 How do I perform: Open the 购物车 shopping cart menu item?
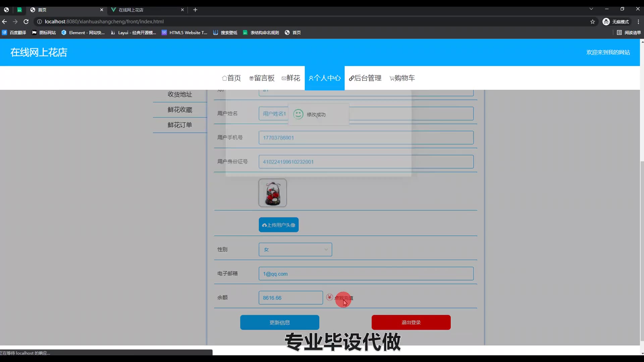tap(402, 78)
